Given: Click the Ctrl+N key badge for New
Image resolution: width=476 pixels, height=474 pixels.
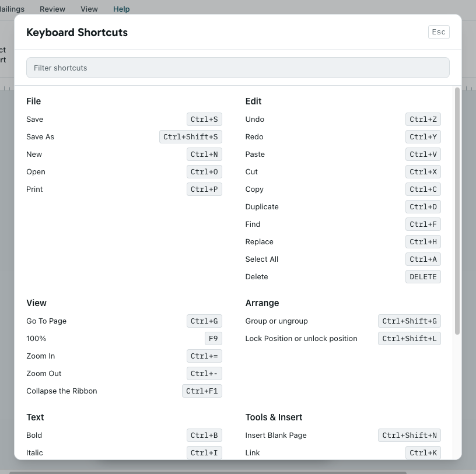Looking at the screenshot, I should pos(204,154).
